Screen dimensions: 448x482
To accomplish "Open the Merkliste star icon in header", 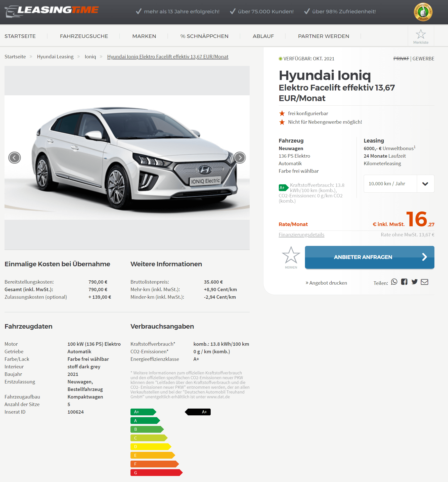I will click(x=421, y=34).
